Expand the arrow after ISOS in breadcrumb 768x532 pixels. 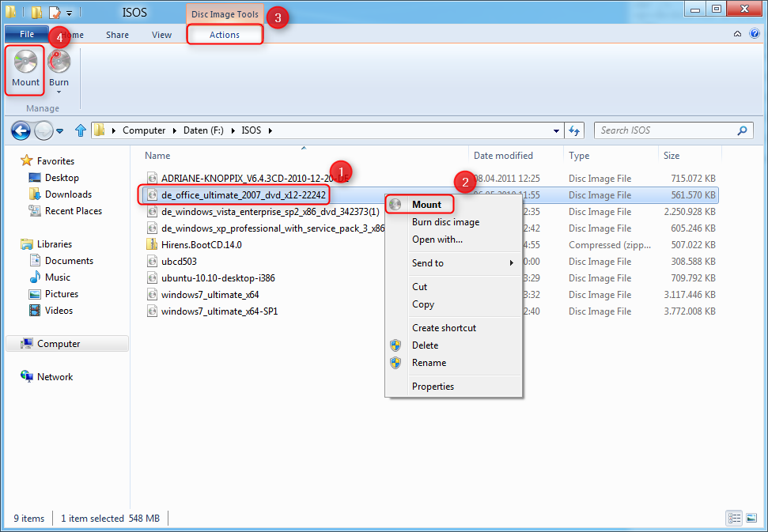pyautogui.click(x=270, y=130)
